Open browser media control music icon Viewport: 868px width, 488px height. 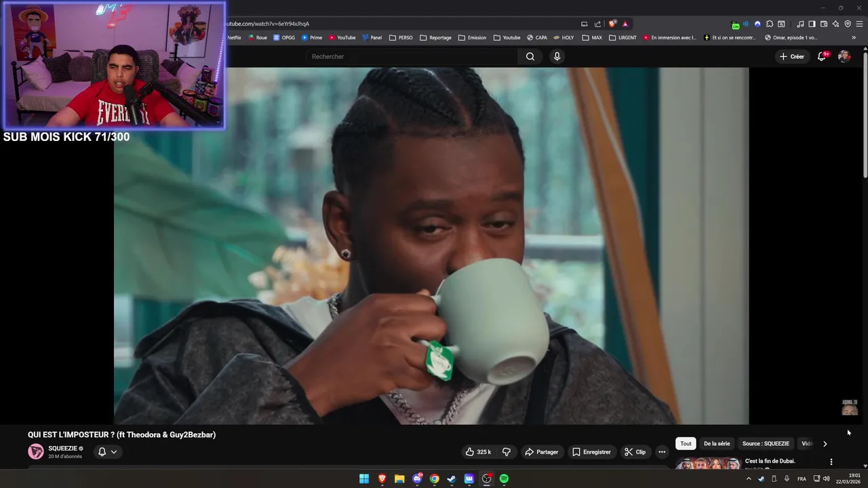tap(800, 24)
